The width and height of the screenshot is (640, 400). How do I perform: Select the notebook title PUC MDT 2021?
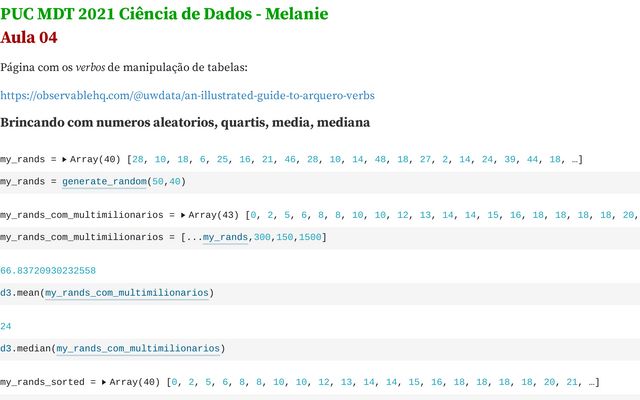click(164, 14)
